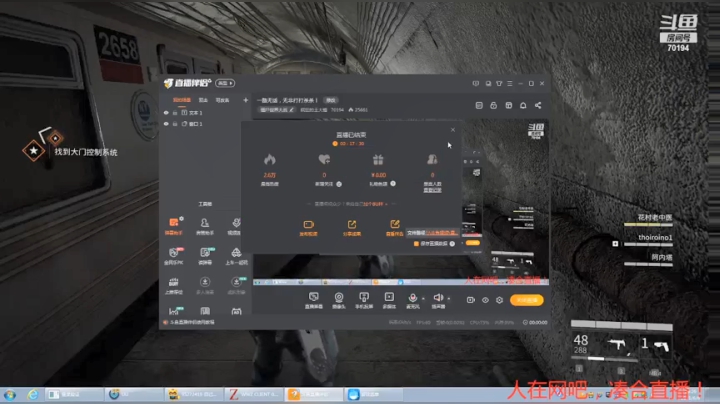The width and height of the screenshot is (720, 404).
Task: Click the download tool in toolbox middle column
Action: coord(205,285)
